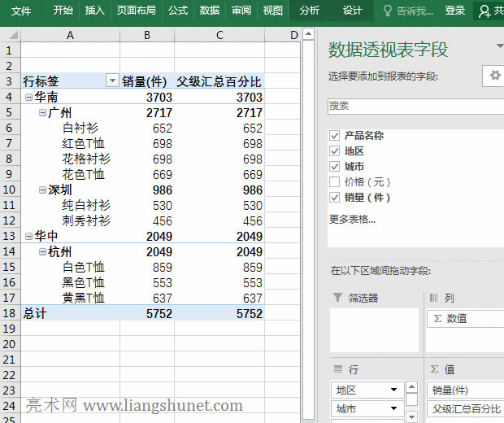Uncheck the 销量（件） field checkbox

coord(334,198)
